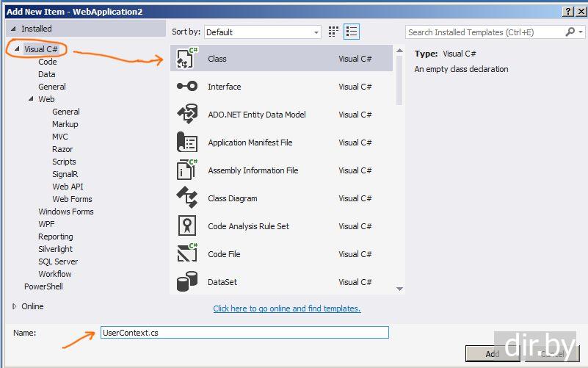Click the "ADO.NET Entity Data Model" name
Viewport: 588px width, 368px height.
[257, 115]
